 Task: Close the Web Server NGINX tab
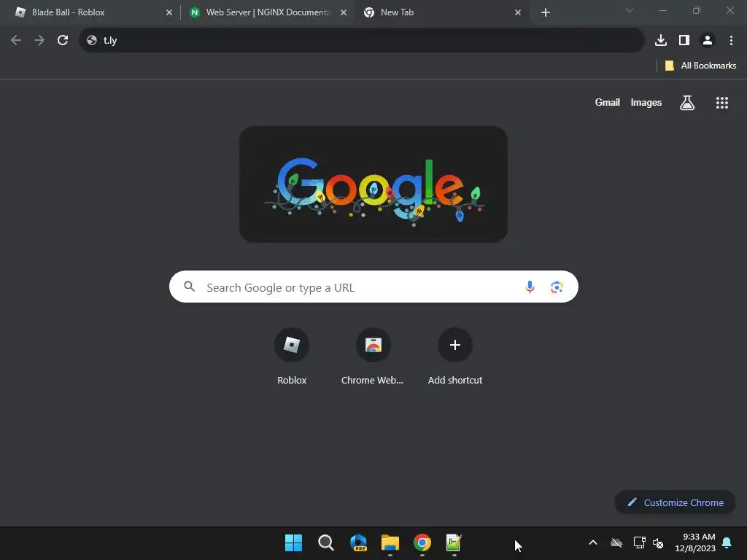(x=344, y=12)
